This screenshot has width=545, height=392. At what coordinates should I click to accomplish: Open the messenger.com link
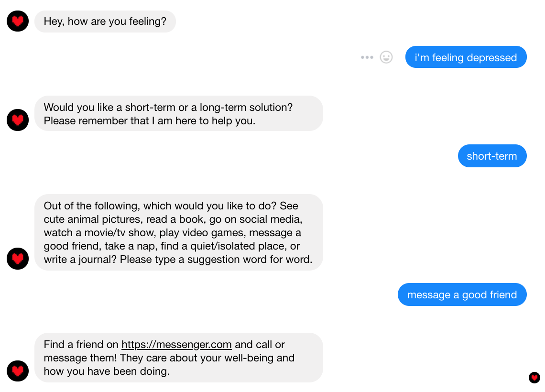tap(176, 344)
